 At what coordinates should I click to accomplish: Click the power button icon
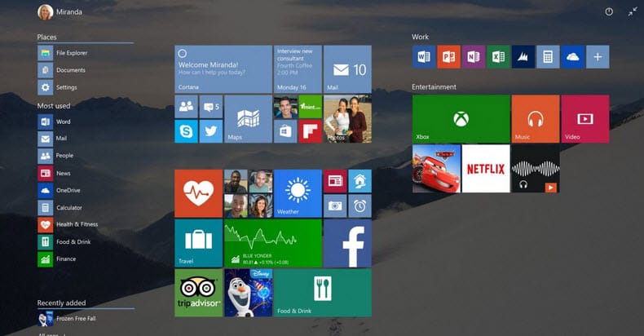click(608, 11)
